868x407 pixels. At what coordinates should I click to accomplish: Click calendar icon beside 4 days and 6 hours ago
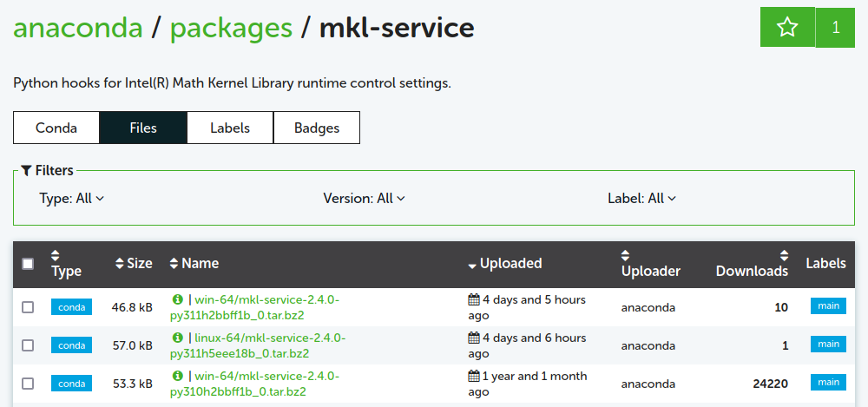[474, 338]
